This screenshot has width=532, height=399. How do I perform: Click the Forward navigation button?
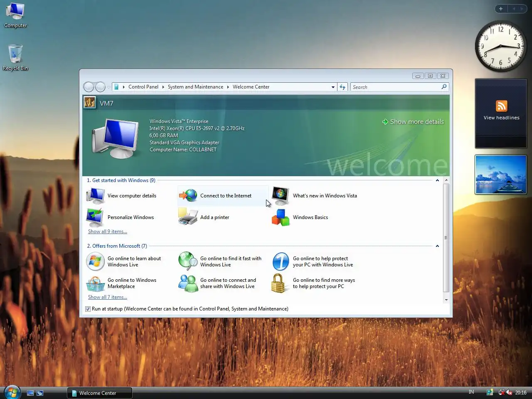tap(100, 87)
